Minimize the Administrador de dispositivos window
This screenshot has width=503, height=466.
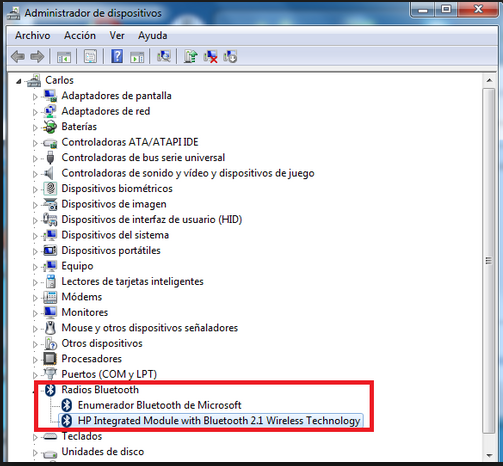point(423,9)
